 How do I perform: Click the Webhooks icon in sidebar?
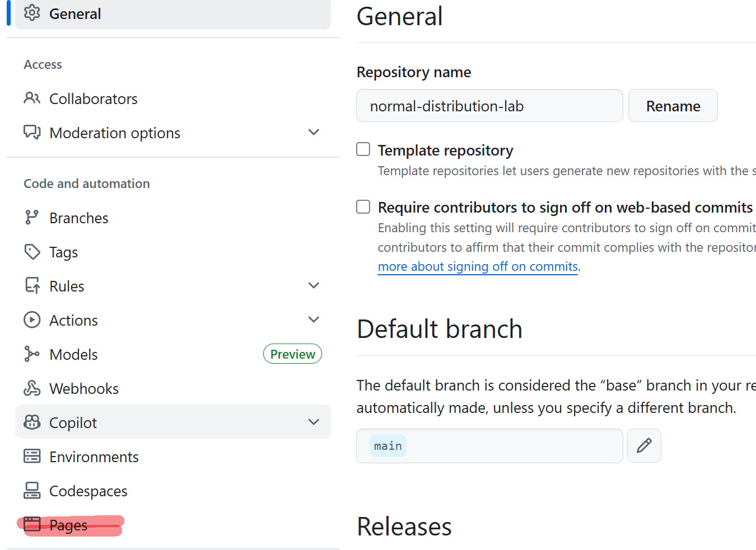point(32,388)
